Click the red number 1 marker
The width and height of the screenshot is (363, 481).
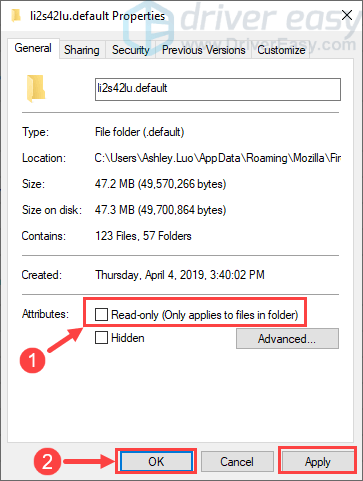pos(32,360)
